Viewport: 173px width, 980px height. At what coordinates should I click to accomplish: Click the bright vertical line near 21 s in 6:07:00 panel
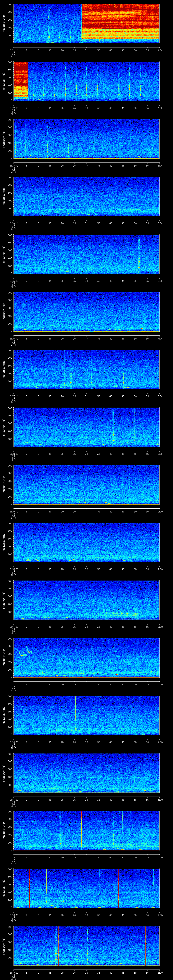click(x=64, y=369)
